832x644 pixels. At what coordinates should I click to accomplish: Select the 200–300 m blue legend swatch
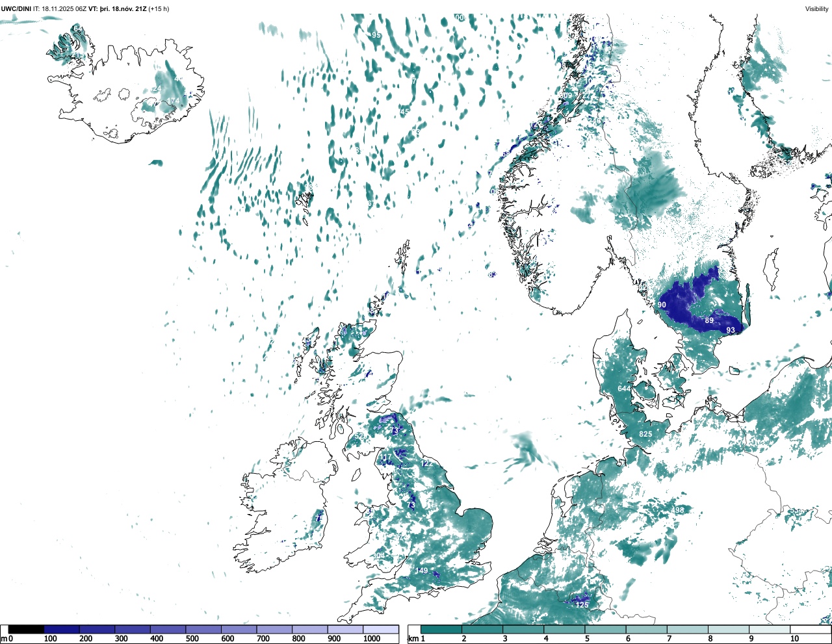[x=97, y=630]
